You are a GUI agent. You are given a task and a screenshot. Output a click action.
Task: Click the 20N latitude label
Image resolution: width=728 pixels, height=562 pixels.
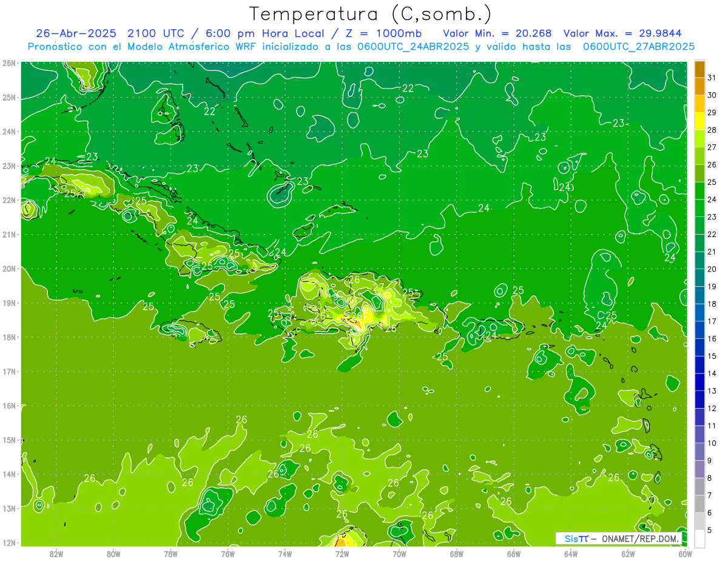click(x=8, y=269)
